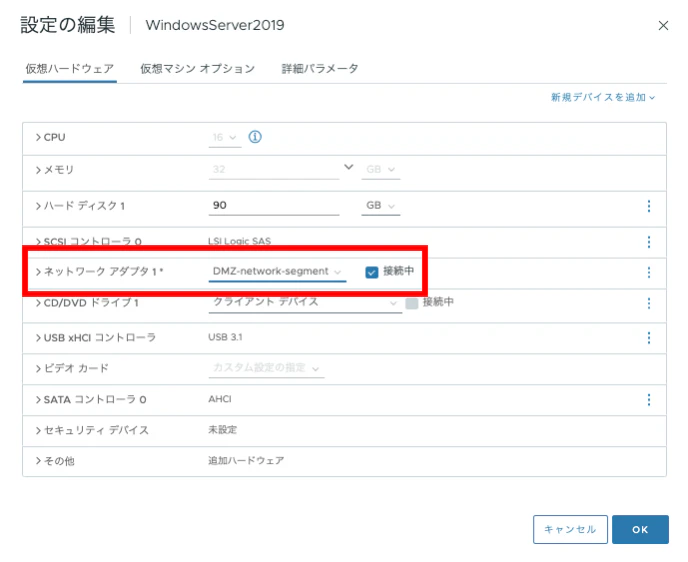688x562 pixels.
Task: Open the CPU count dropdown showing 16
Action: pos(225,138)
